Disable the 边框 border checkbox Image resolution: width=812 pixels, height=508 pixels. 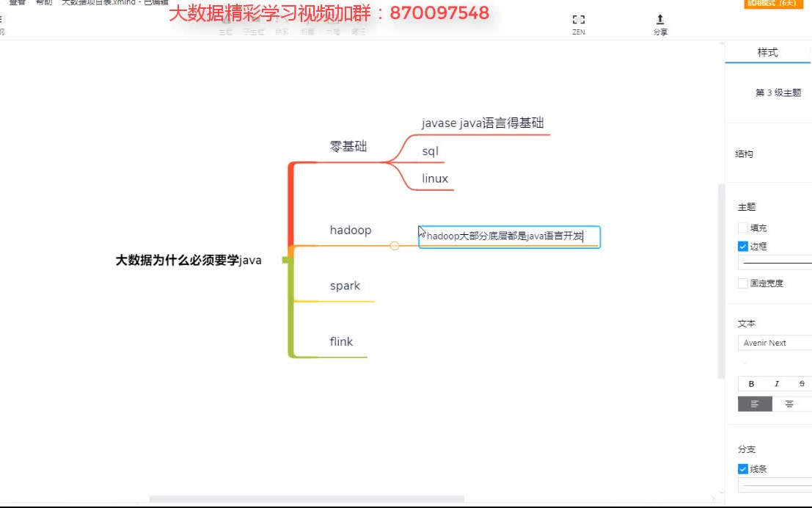743,245
